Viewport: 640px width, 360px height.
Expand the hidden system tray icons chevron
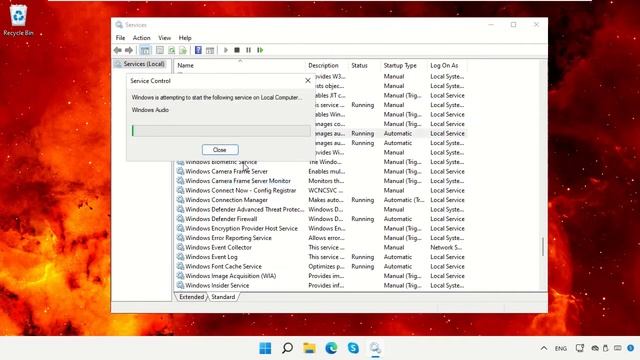pyautogui.click(x=544, y=348)
